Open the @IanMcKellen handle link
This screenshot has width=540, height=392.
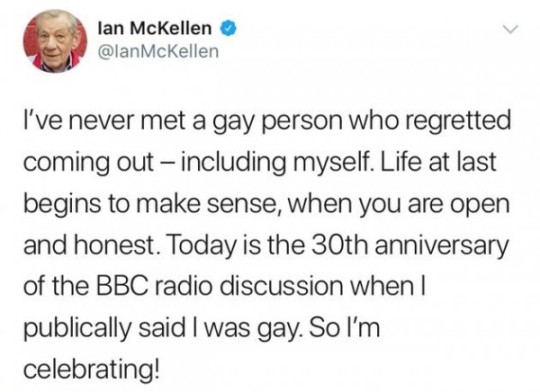point(158,51)
